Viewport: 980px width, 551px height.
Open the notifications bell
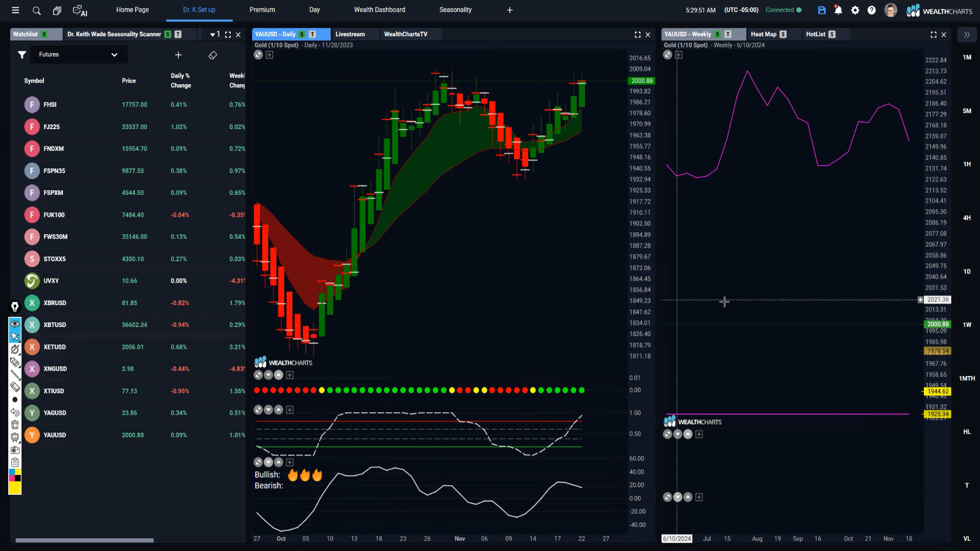click(838, 10)
